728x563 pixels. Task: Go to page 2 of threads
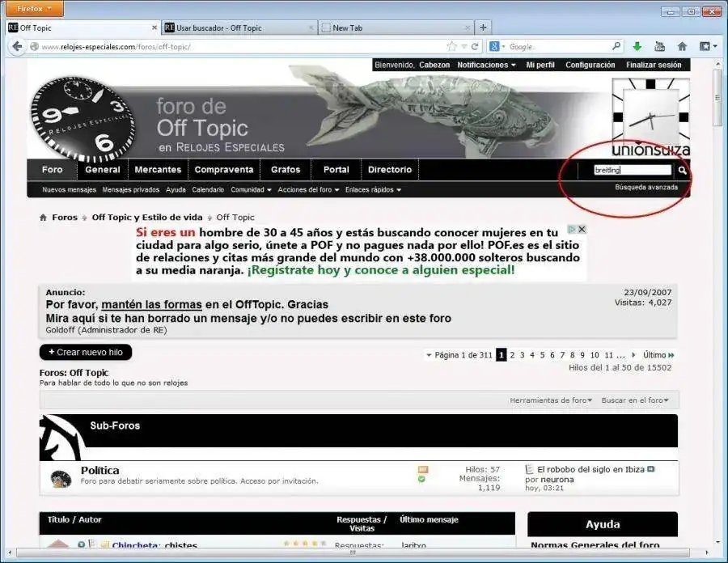[x=511, y=355]
